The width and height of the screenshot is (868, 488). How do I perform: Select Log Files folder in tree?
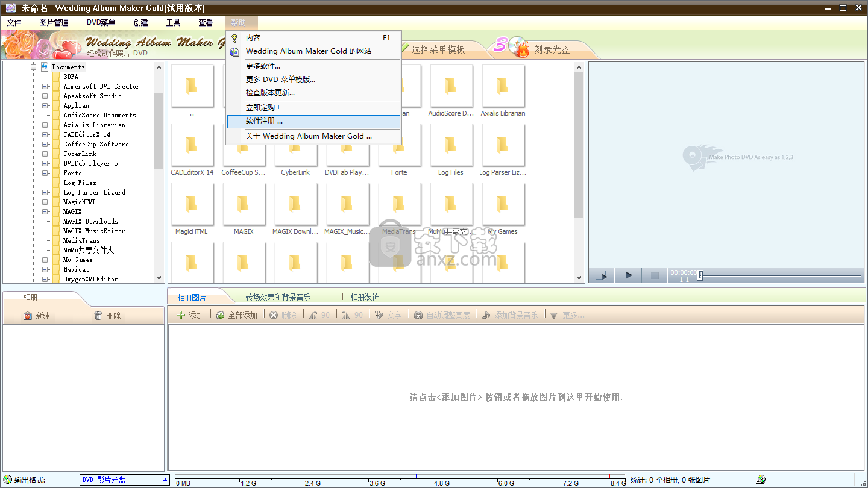click(x=80, y=183)
